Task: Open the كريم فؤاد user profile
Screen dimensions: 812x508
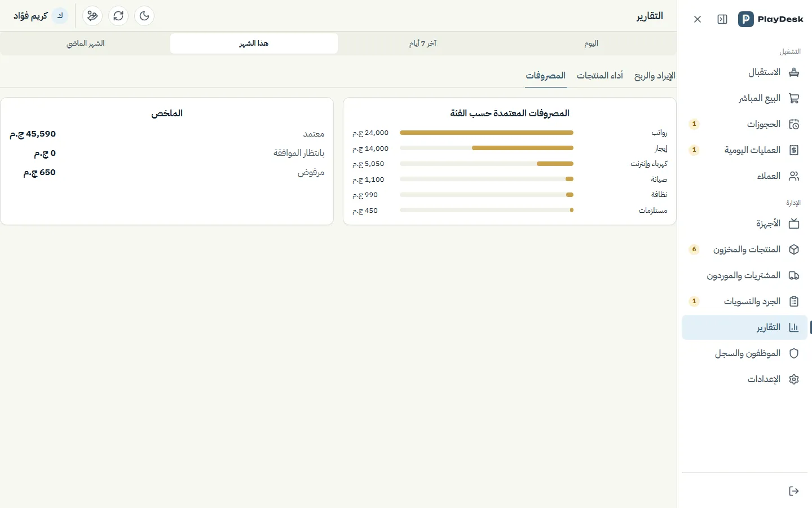Action: click(x=40, y=16)
